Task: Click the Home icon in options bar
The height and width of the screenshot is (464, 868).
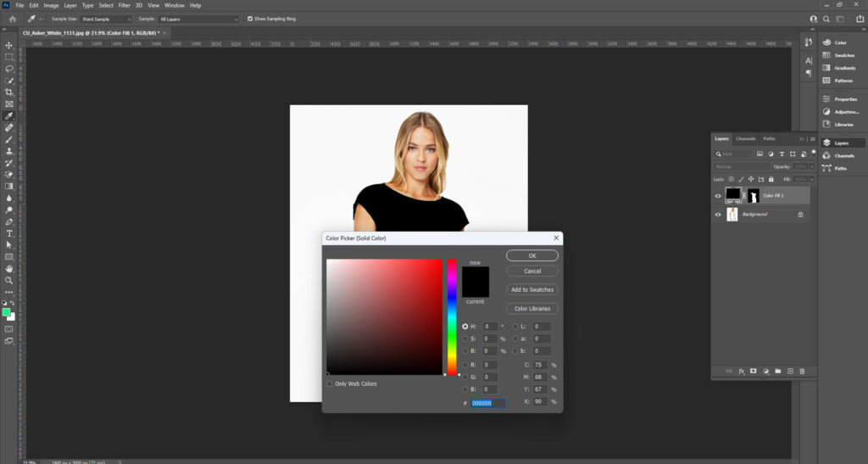Action: coord(12,19)
